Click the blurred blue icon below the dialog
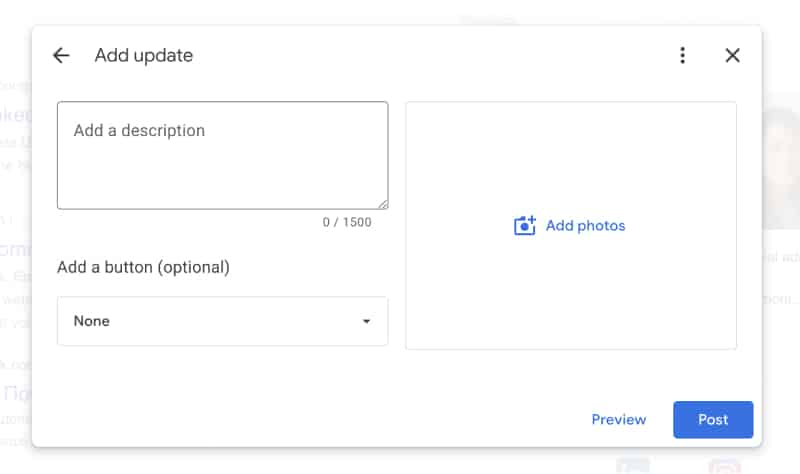Viewport: 800px width, 474px height. 633,466
